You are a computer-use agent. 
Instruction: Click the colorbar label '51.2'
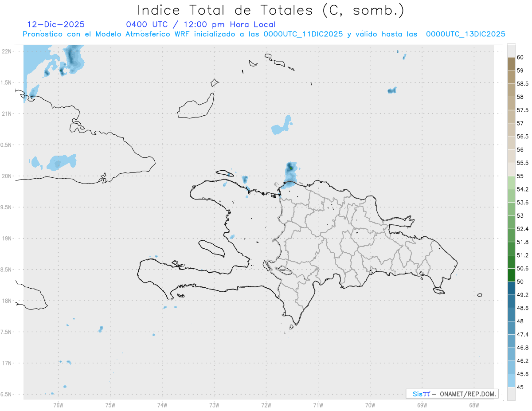click(x=523, y=255)
